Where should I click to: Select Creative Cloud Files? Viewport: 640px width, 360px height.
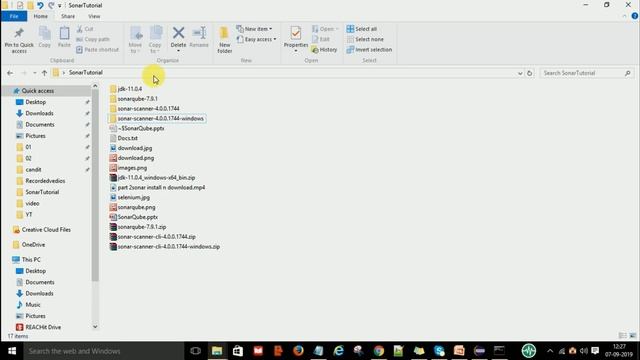click(46, 230)
